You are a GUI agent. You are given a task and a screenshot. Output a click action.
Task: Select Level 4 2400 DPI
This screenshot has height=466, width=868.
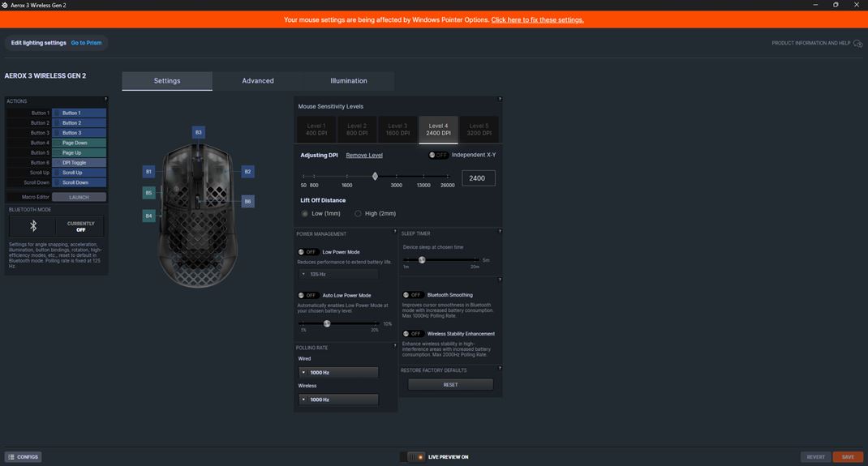[x=438, y=130]
